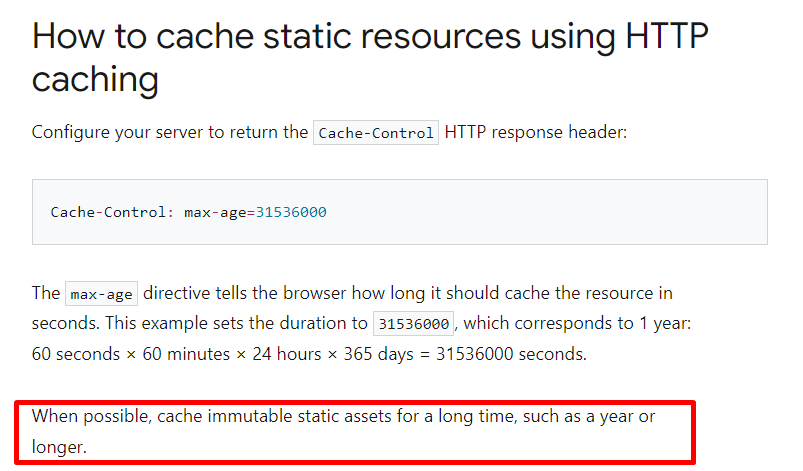Click the word "caching" in the heading's second line
803x471 pixels.
pos(95,79)
